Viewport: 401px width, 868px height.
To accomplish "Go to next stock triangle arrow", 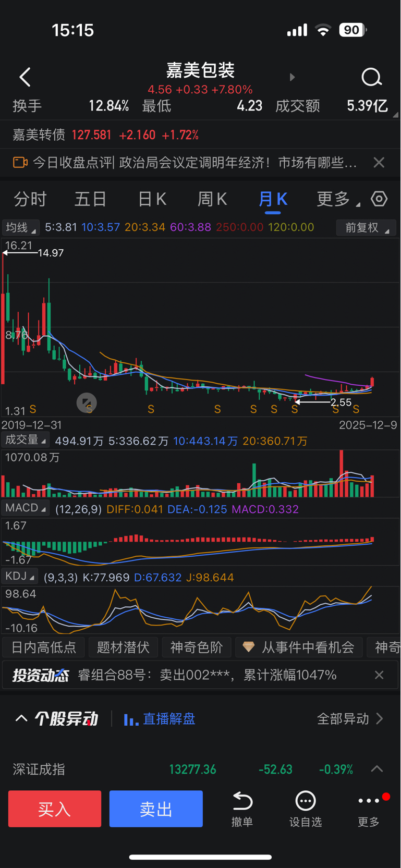I will coord(292,77).
